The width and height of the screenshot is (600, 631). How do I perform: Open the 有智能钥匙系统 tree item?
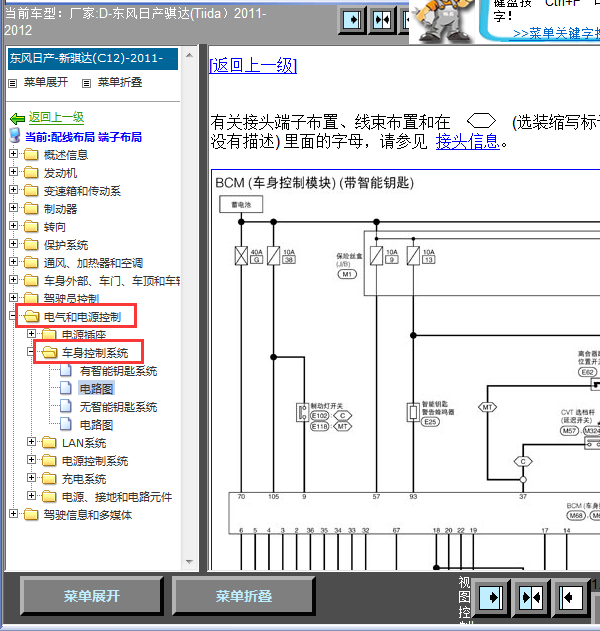point(118,371)
